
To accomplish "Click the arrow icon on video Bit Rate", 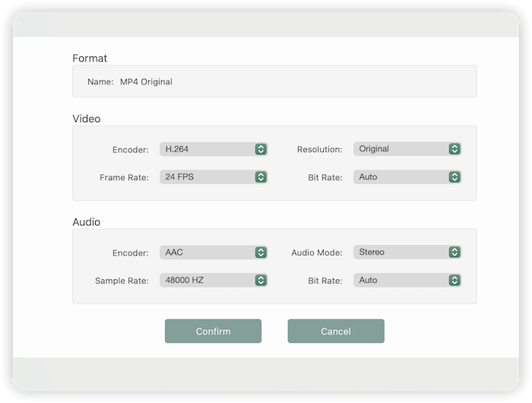I will click(454, 177).
